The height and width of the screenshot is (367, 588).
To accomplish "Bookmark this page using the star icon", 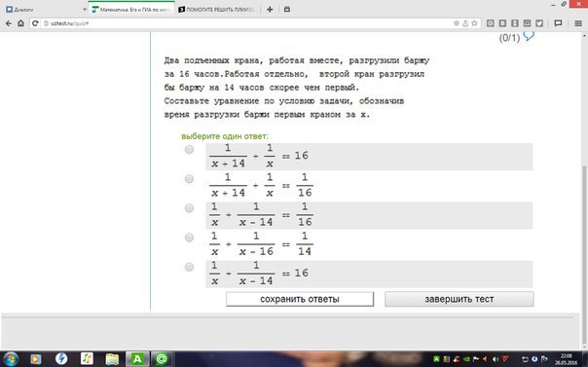I will pyautogui.click(x=474, y=23).
